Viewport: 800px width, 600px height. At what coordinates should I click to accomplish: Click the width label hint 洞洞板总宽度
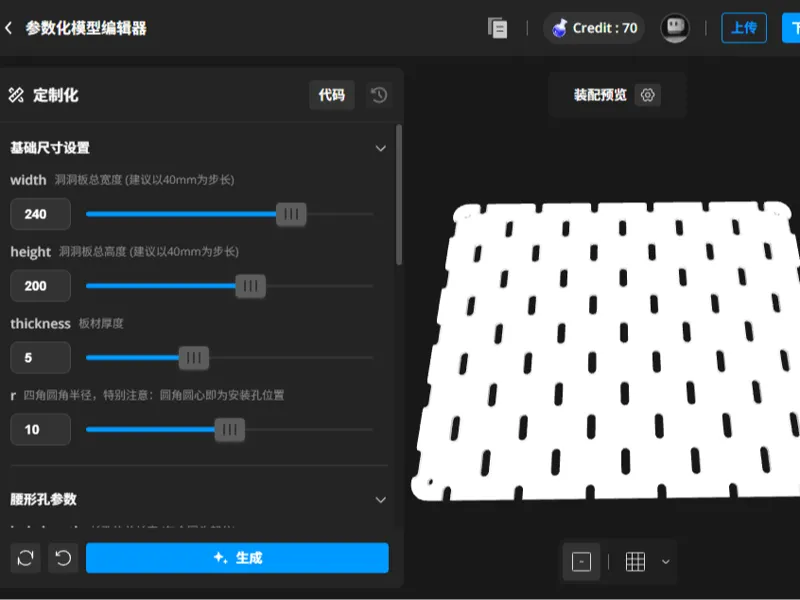(144, 180)
